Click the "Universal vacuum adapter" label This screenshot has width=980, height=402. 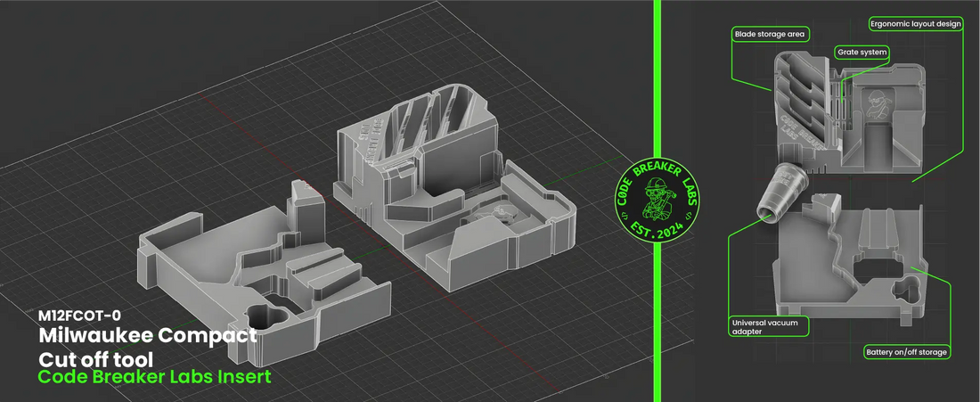[x=768, y=326]
